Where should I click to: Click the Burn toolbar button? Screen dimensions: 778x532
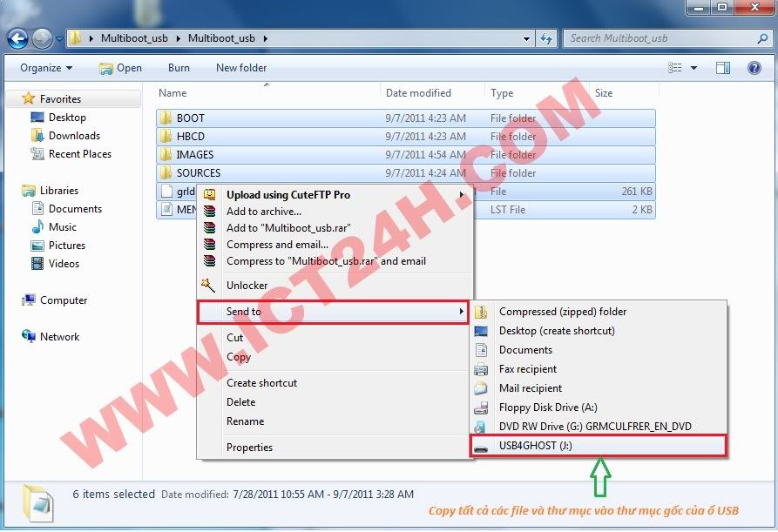pos(179,68)
